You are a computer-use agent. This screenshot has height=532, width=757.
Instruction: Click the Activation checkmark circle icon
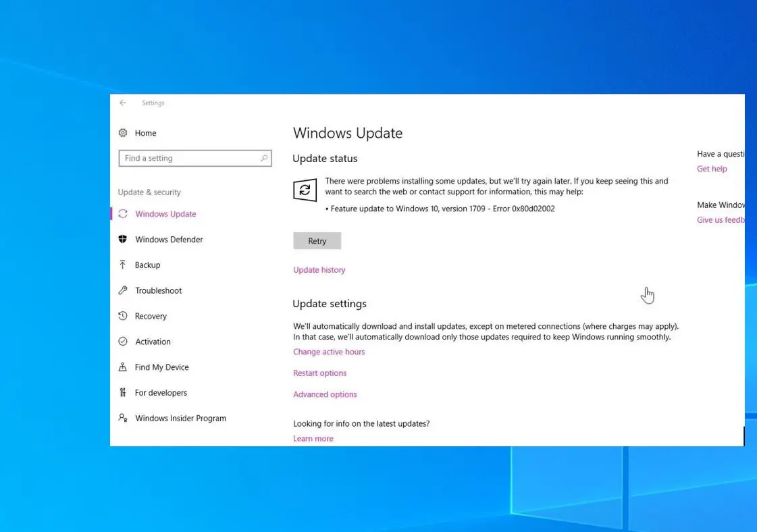pyautogui.click(x=123, y=342)
